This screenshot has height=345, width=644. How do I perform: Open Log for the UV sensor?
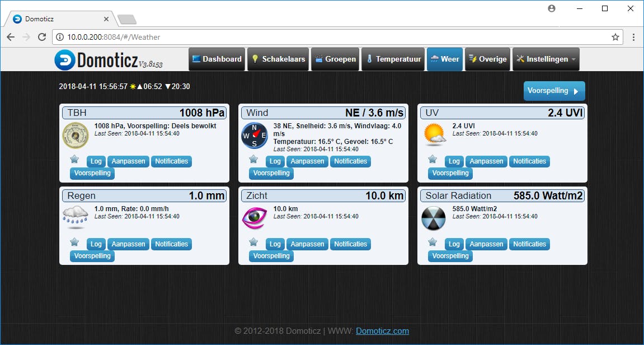[x=454, y=161]
